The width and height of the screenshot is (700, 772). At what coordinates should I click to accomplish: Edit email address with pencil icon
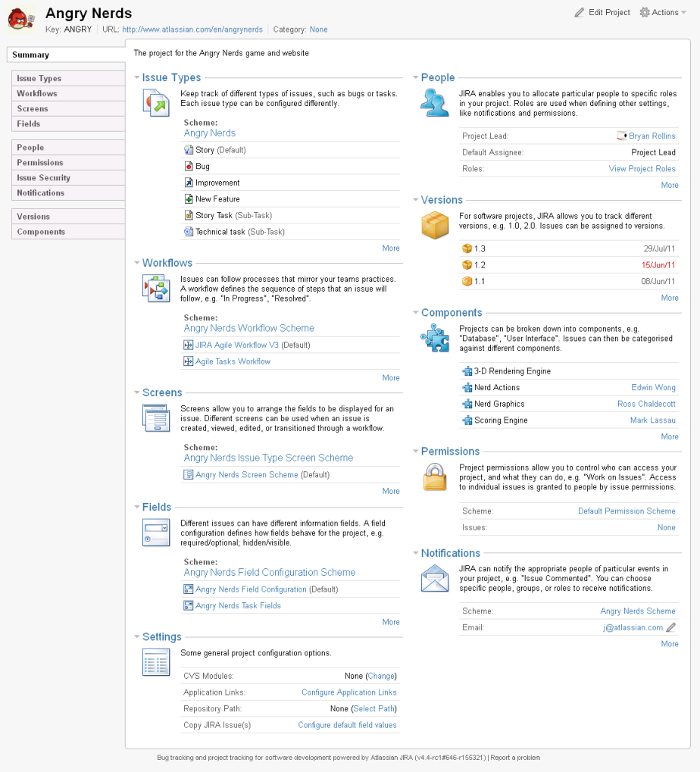tap(671, 627)
